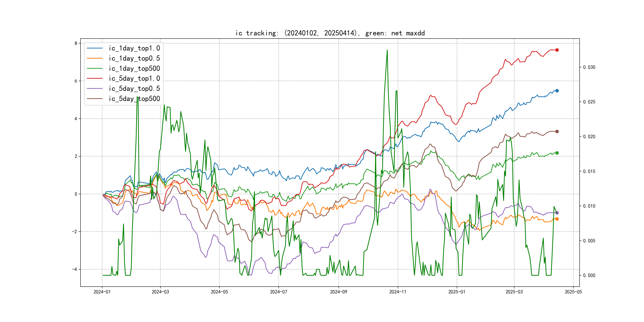Click the green endpoint dot of ic_1day_top500
Screen dimensions: 644x322
click(x=557, y=153)
